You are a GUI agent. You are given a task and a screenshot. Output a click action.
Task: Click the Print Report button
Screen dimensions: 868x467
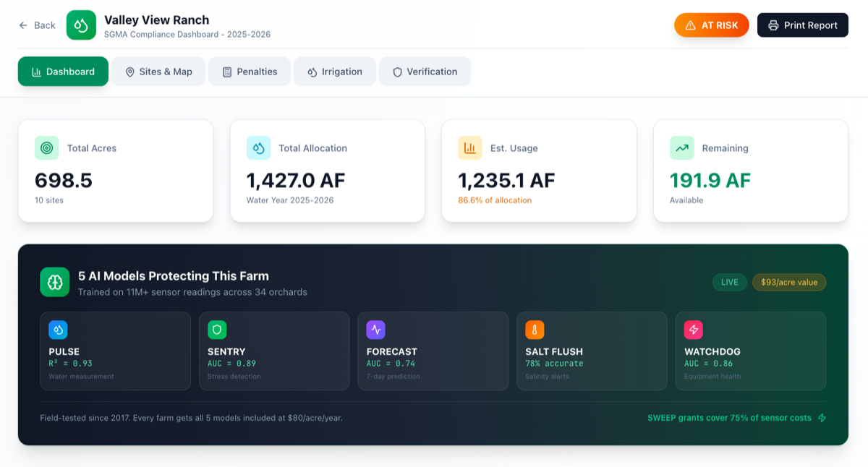click(x=803, y=25)
